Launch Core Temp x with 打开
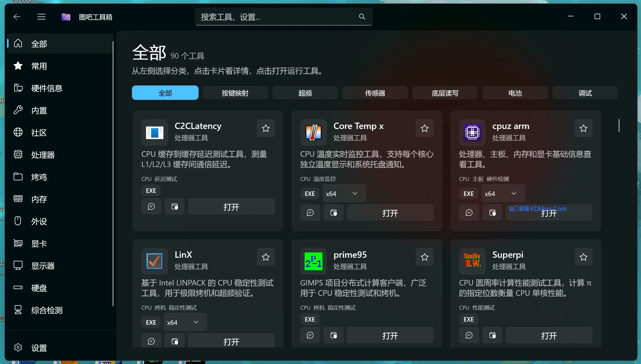This screenshot has height=364, width=641. coord(390,213)
